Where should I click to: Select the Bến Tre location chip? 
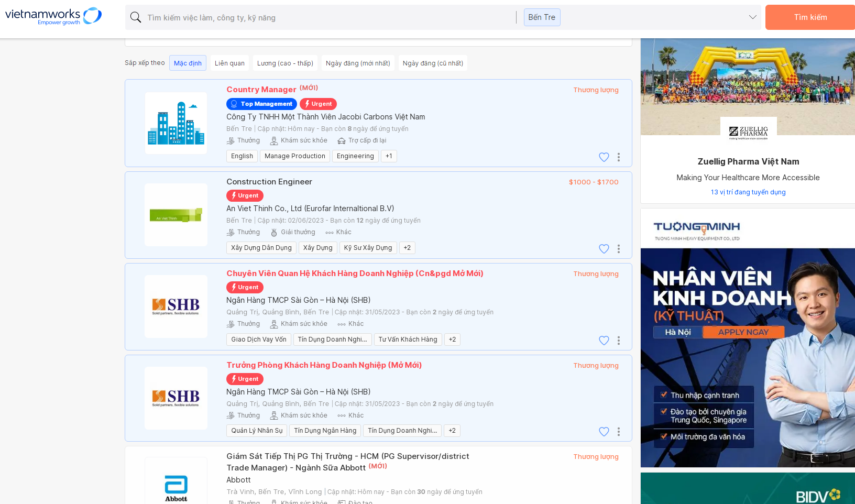tap(542, 17)
